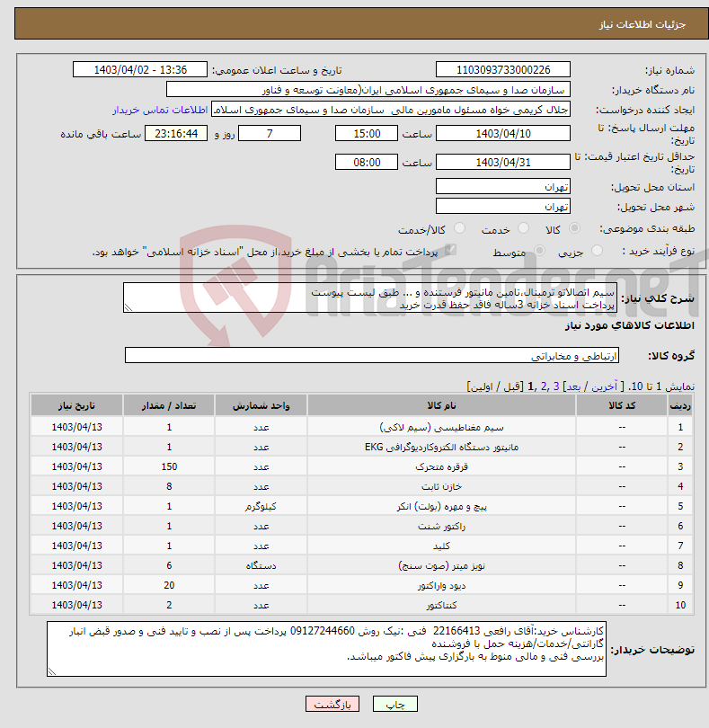Select row دیود واراکتور
This screenshot has width=709, height=728.
[x=362, y=585]
